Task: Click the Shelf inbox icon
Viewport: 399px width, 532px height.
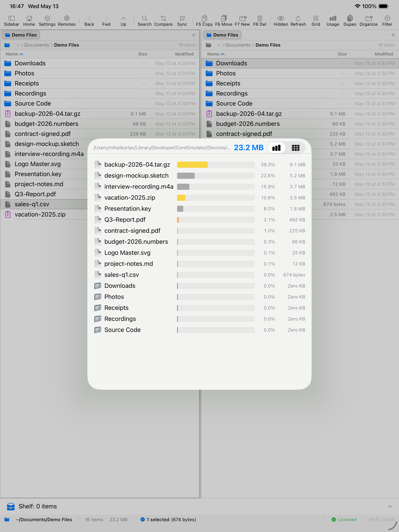Action: (11, 506)
